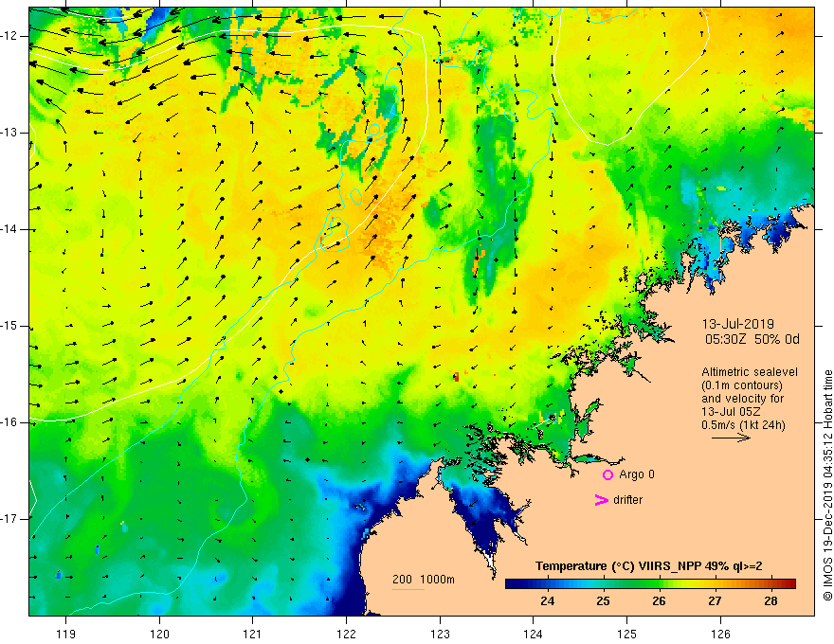Click the '0.5m/s (1kt 24h)' label

(x=743, y=425)
